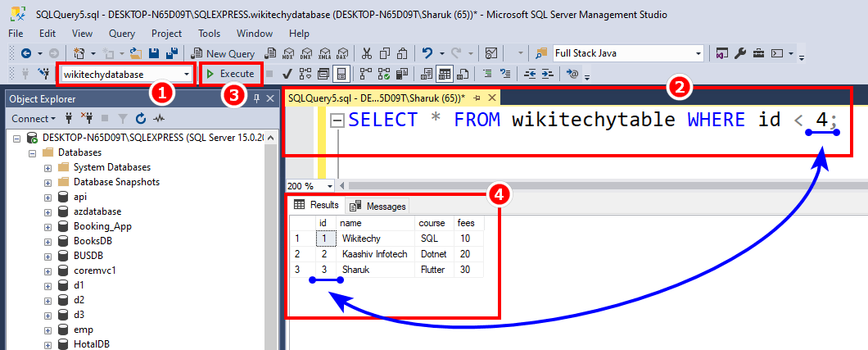Open the Toolbox icon
Viewport: 868px width, 350px height.
(758, 54)
